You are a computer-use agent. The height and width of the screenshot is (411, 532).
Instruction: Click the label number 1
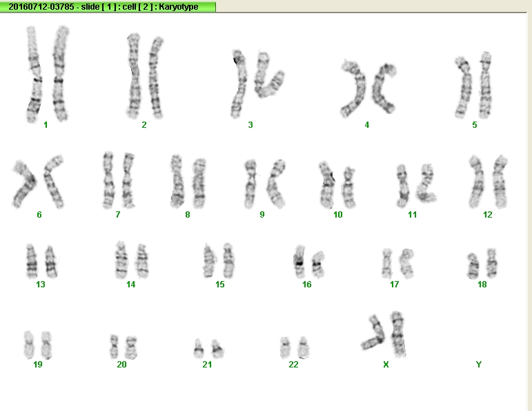[46, 125]
